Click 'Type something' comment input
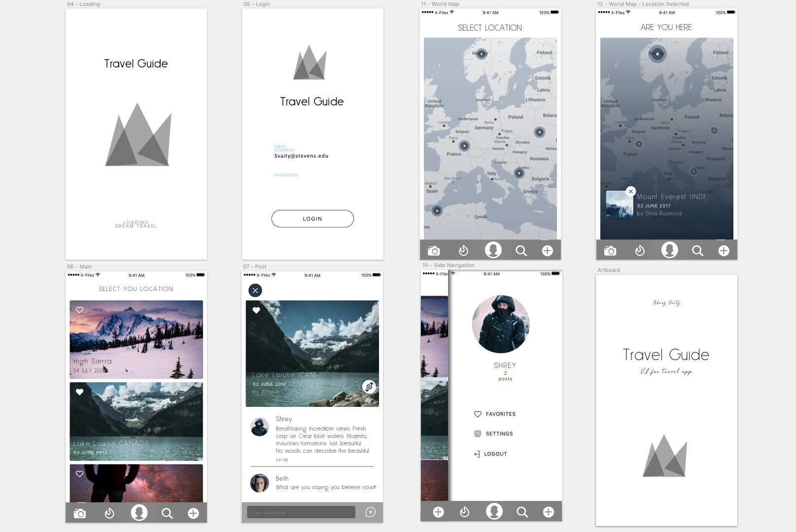Screen dimensions: 796x532 point(301,512)
